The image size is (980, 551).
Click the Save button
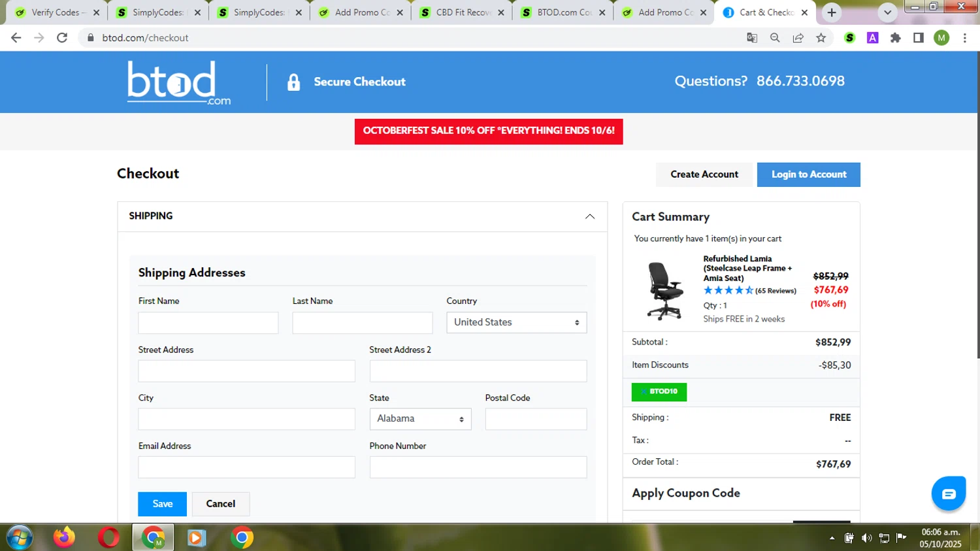click(x=162, y=504)
